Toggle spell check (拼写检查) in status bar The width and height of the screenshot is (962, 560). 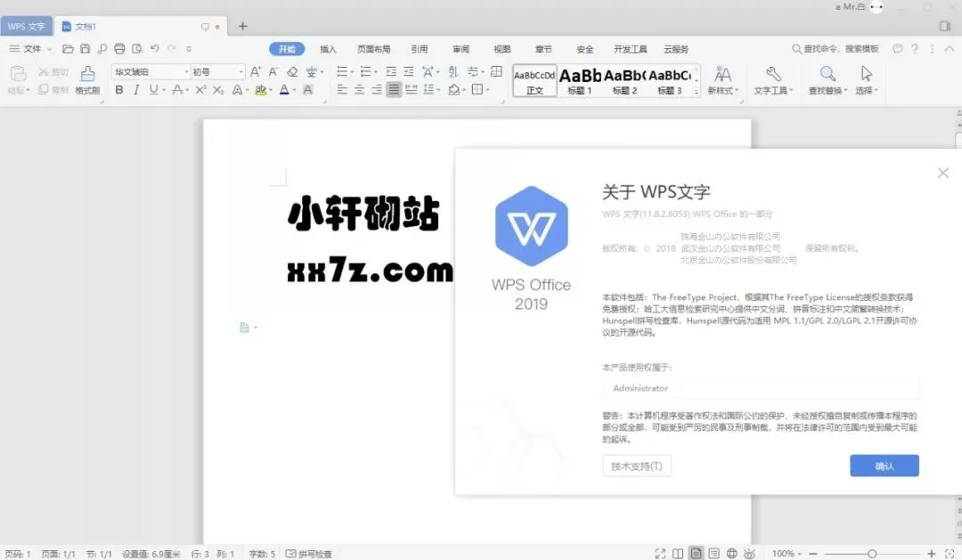pos(308,553)
